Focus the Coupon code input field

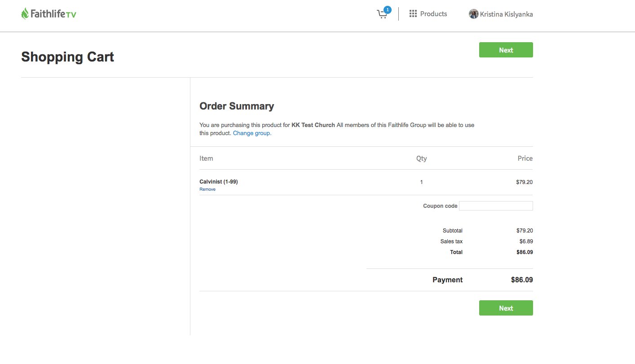pyautogui.click(x=496, y=206)
